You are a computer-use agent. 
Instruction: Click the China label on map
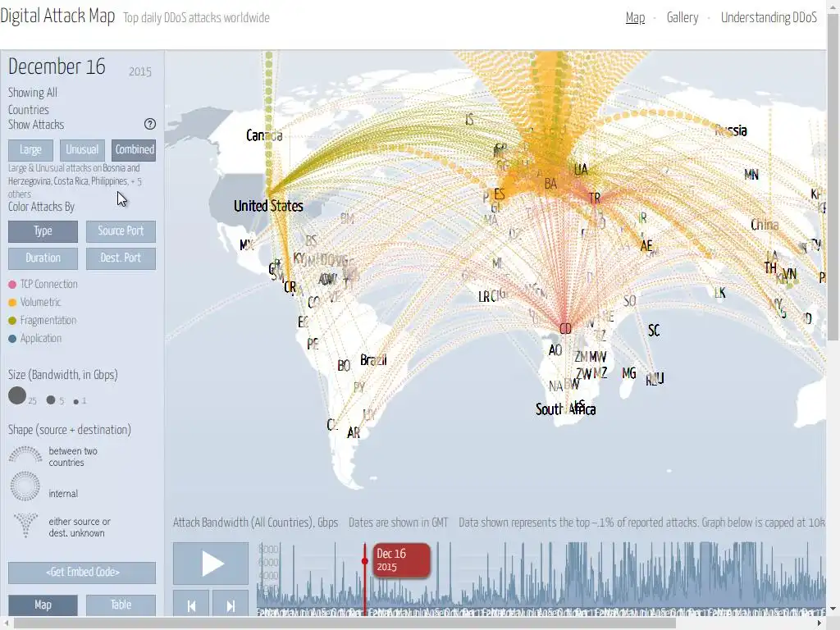coord(765,225)
